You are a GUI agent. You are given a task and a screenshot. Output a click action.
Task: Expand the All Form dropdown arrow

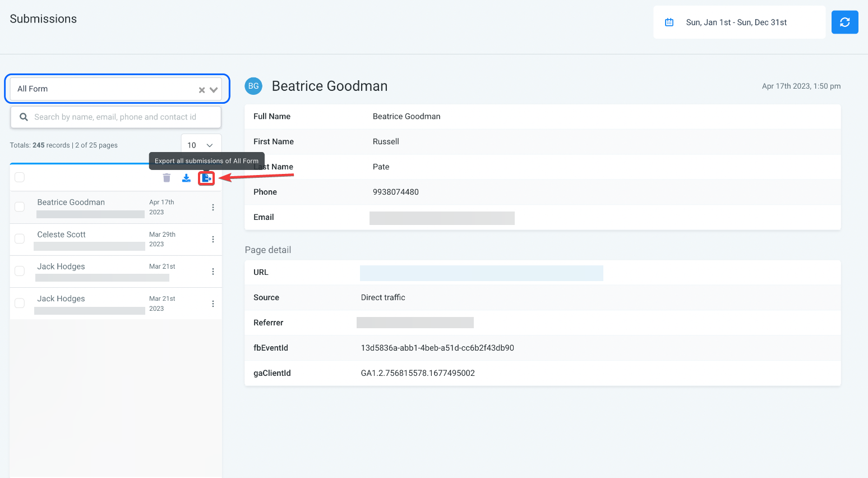coord(214,90)
